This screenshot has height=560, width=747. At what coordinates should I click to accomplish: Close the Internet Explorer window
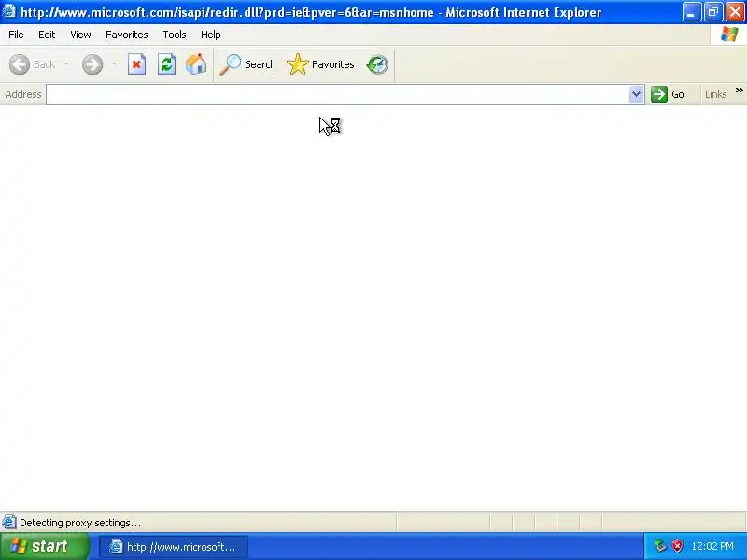(735, 12)
